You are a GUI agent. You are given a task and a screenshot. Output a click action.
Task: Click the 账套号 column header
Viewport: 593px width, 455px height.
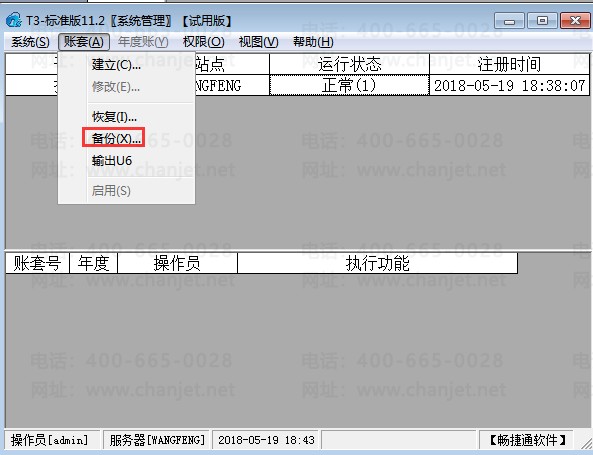[x=37, y=263]
